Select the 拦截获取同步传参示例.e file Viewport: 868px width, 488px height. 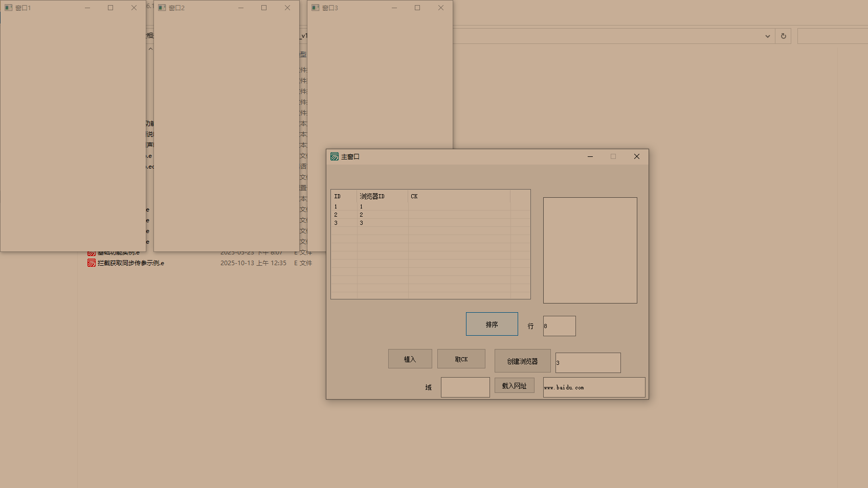coord(130,263)
